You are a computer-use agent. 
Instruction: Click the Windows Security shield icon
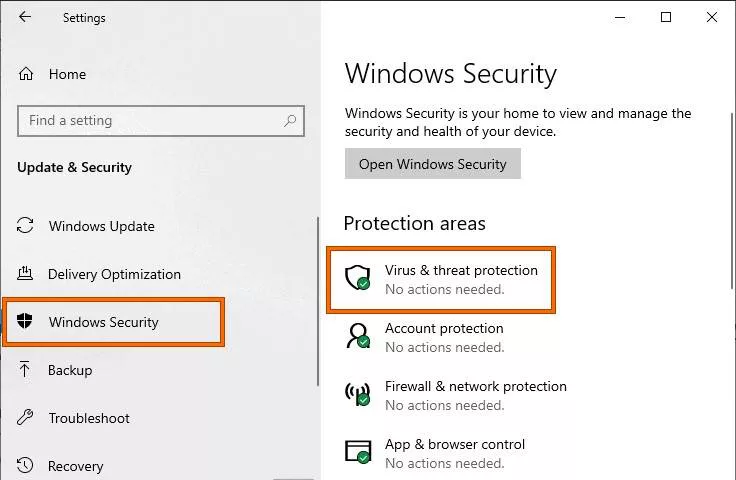pyautogui.click(x=26, y=322)
